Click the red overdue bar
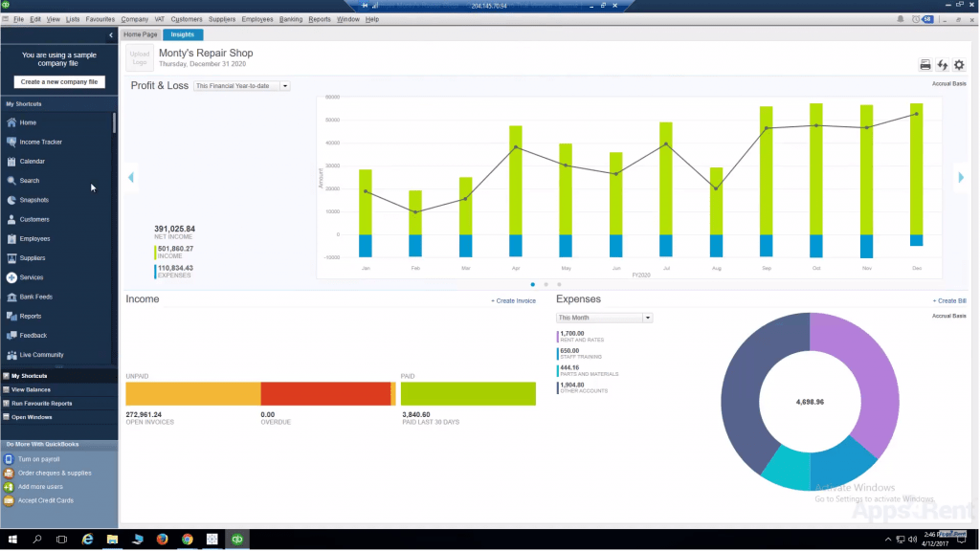The image size is (980, 551). 325,393
